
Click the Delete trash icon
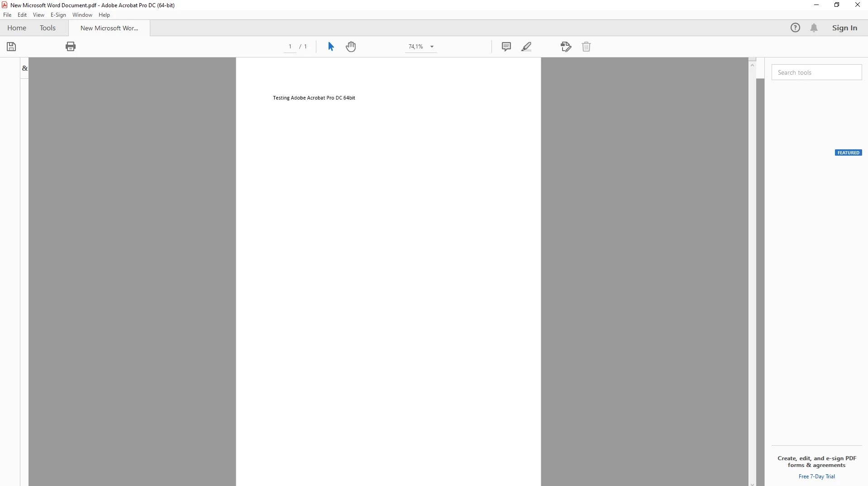(586, 47)
